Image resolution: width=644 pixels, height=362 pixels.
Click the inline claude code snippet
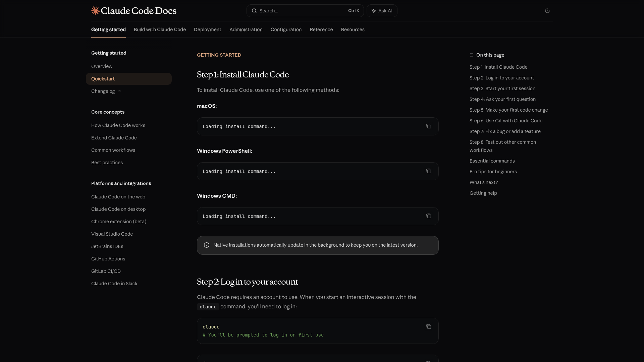[208, 307]
